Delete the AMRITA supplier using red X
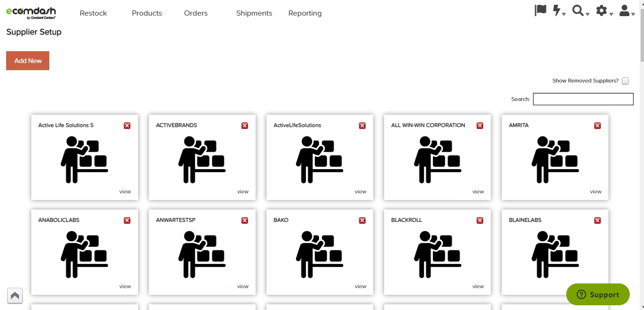644x310 pixels. pos(598,126)
